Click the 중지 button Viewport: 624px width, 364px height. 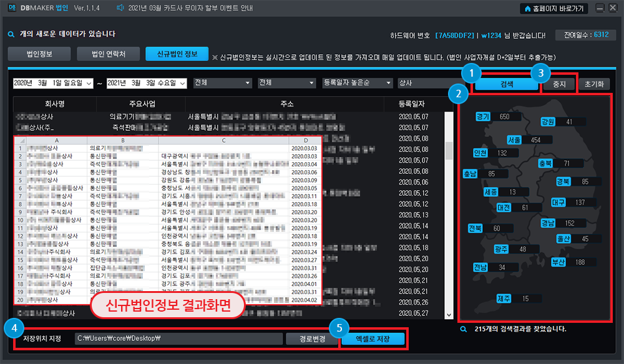(559, 84)
